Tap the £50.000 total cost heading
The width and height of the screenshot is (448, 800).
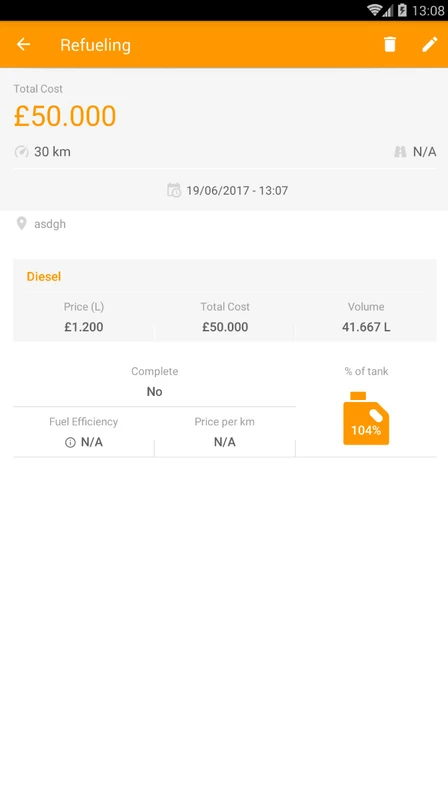65,116
